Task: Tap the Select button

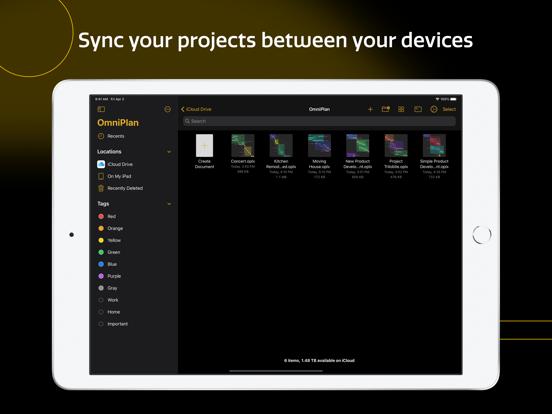Action: (449, 109)
